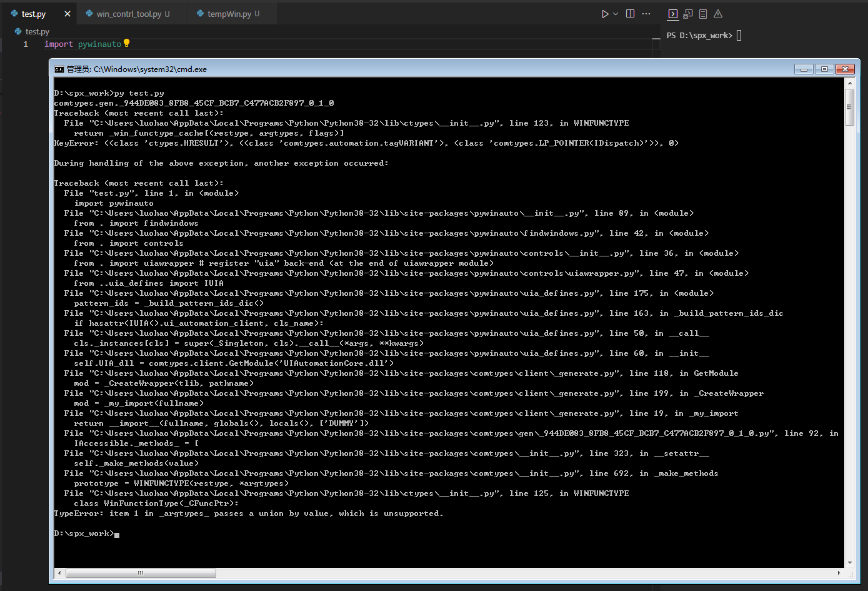
Task: Minimize the cmd.exe window
Action: coord(804,69)
